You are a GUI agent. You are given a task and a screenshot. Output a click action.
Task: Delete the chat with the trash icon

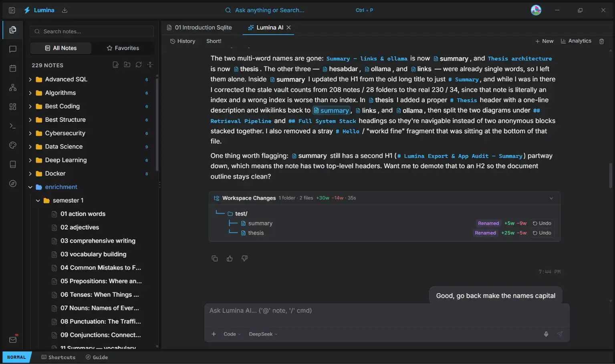pos(601,41)
